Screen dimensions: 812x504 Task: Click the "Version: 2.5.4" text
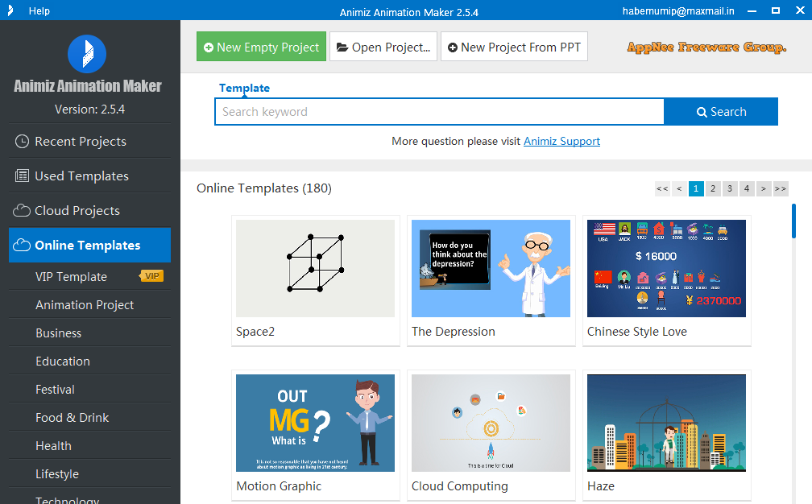click(89, 109)
